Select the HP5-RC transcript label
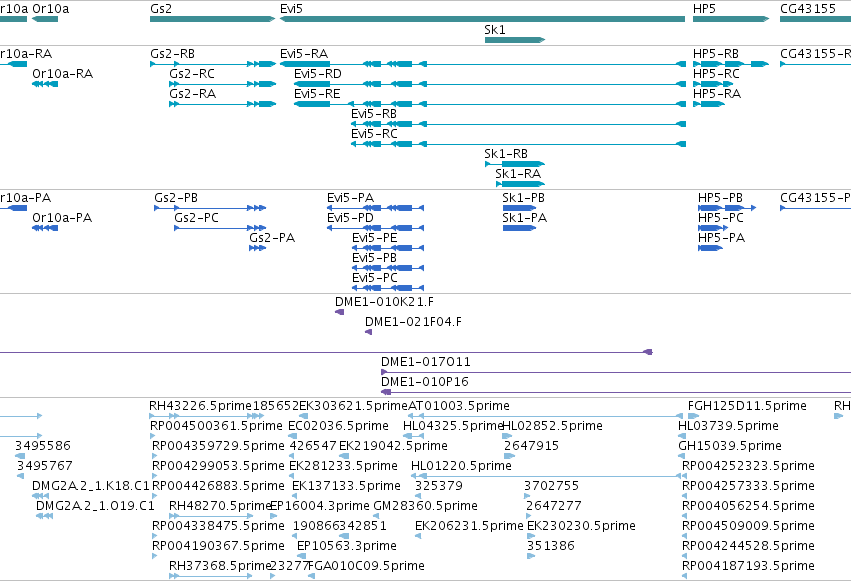This screenshot has width=851, height=581. click(716, 74)
